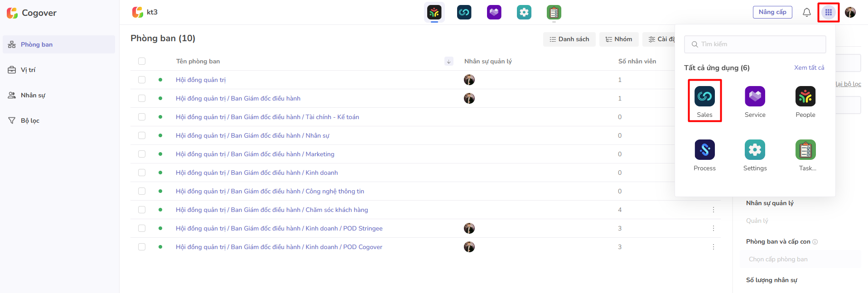Screen dimensions: 868x293
Task: Launch the People app from the grid
Action: 805,96
